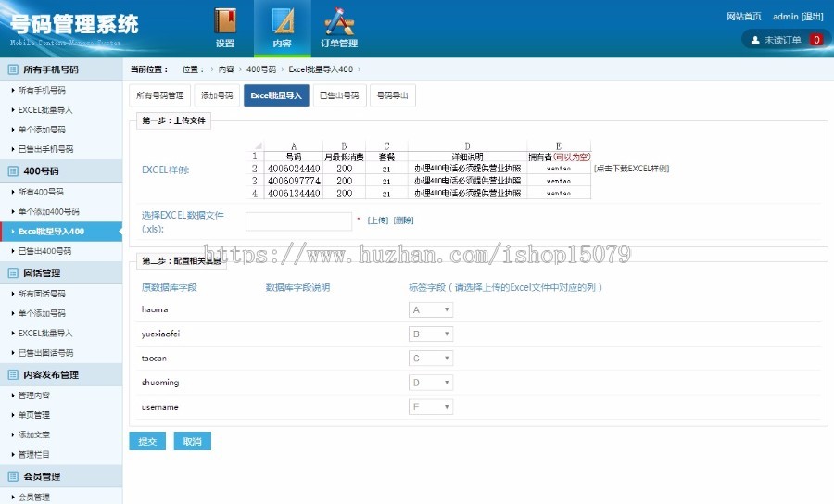Click the 提交 submit button

pyautogui.click(x=147, y=441)
